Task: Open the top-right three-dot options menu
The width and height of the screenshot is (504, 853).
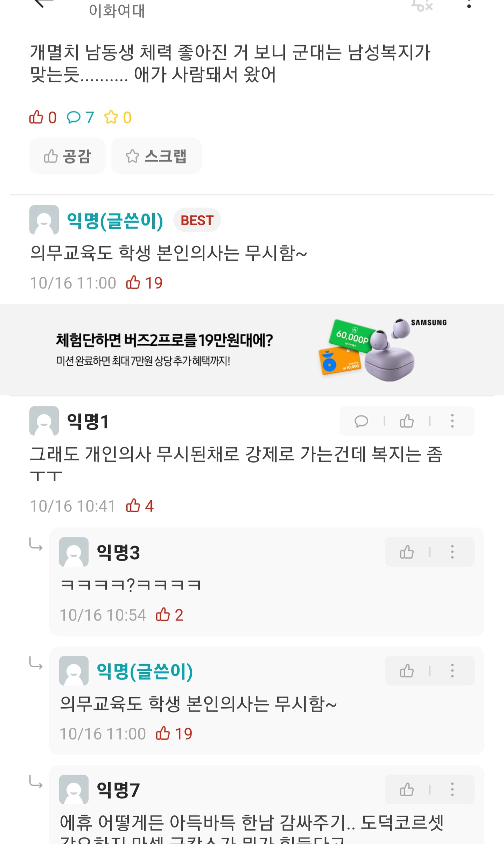Action: 469,4
